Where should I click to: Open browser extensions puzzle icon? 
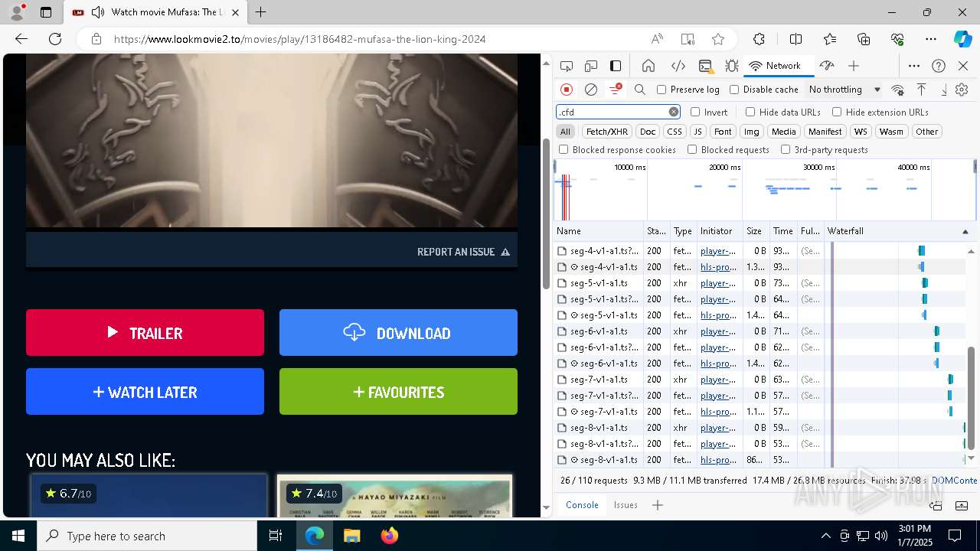(x=759, y=39)
